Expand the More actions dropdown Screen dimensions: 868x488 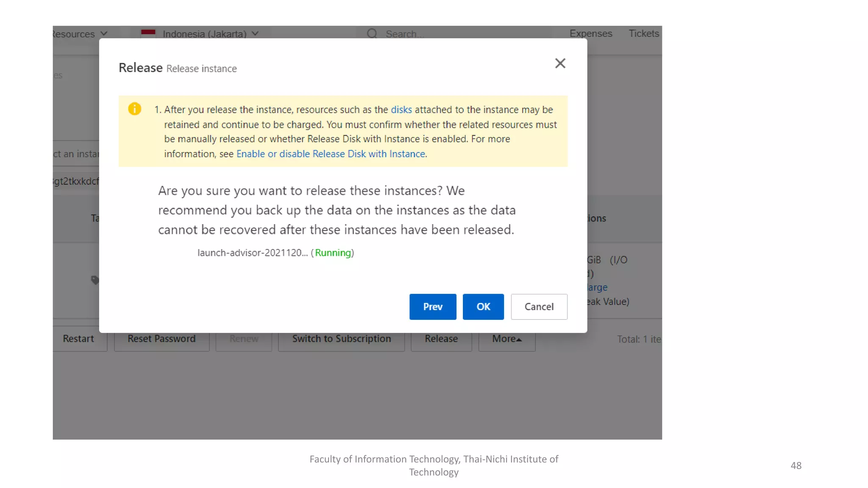(x=506, y=339)
